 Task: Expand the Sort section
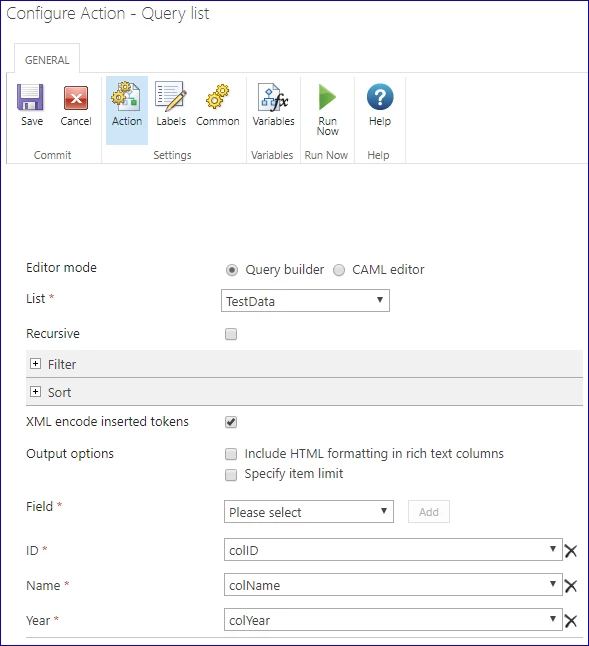point(35,392)
